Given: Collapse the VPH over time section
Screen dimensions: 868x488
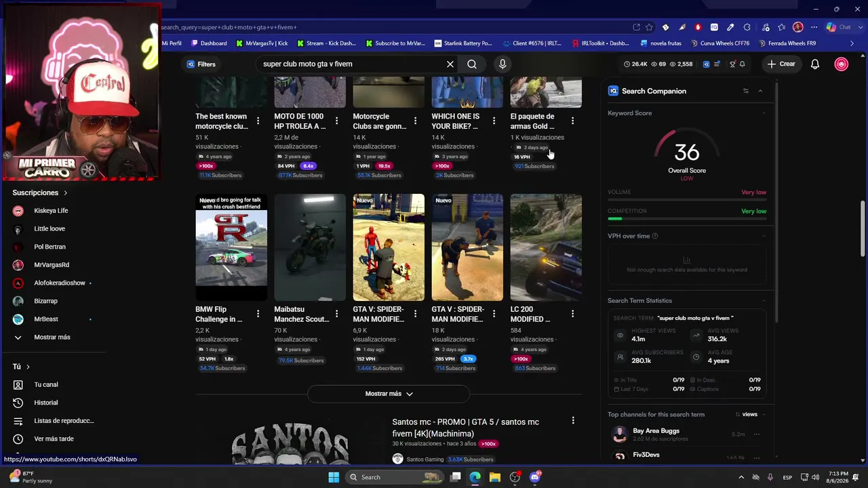Looking at the screenshot, I should click(x=764, y=236).
